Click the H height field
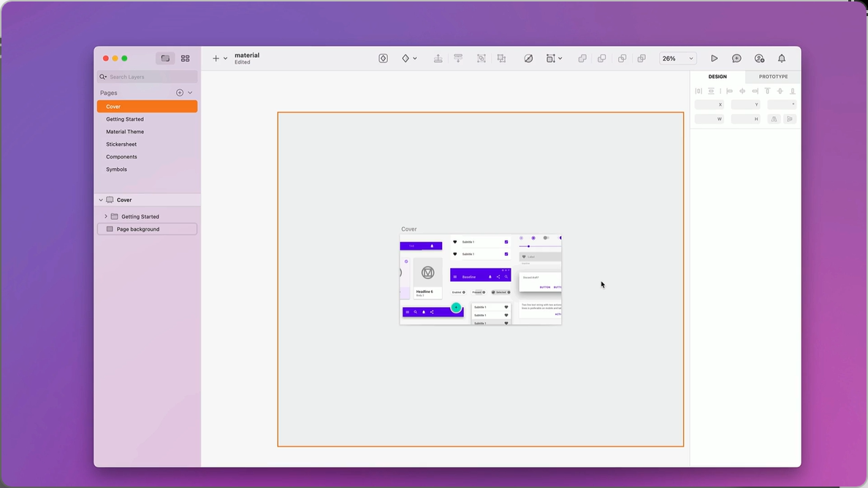The image size is (868, 488). click(x=746, y=119)
